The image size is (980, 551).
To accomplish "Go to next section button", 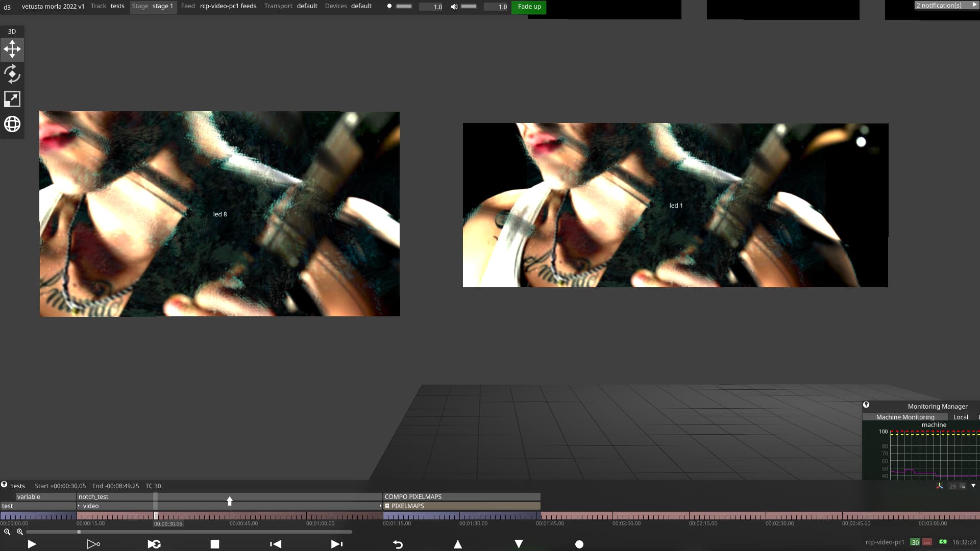I will (337, 544).
